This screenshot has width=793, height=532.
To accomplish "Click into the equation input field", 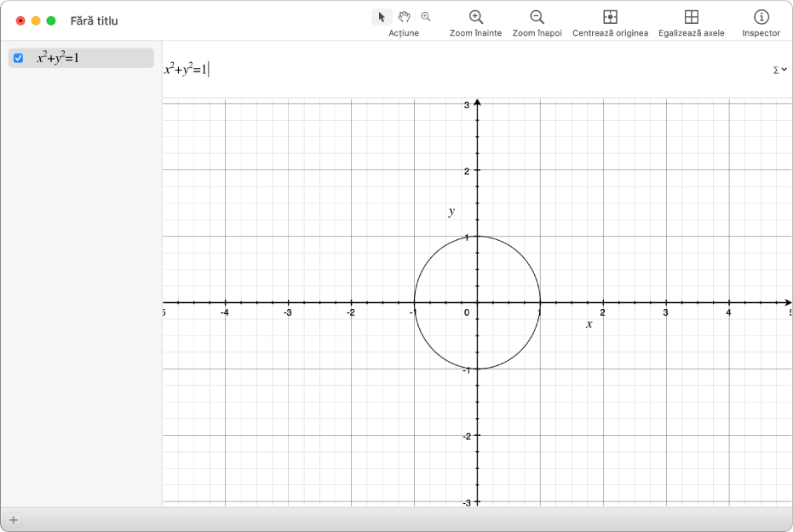I will click(465, 70).
